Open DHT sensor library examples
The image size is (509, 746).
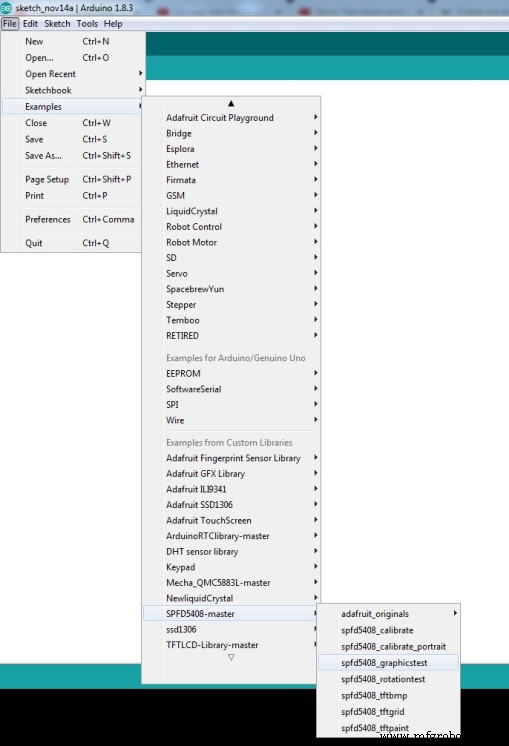click(231, 552)
